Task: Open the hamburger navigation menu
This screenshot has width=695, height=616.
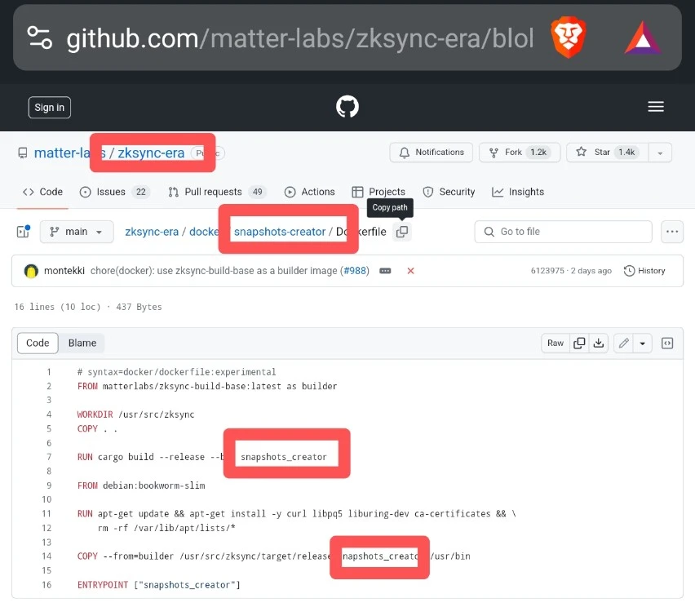Action: 655,107
